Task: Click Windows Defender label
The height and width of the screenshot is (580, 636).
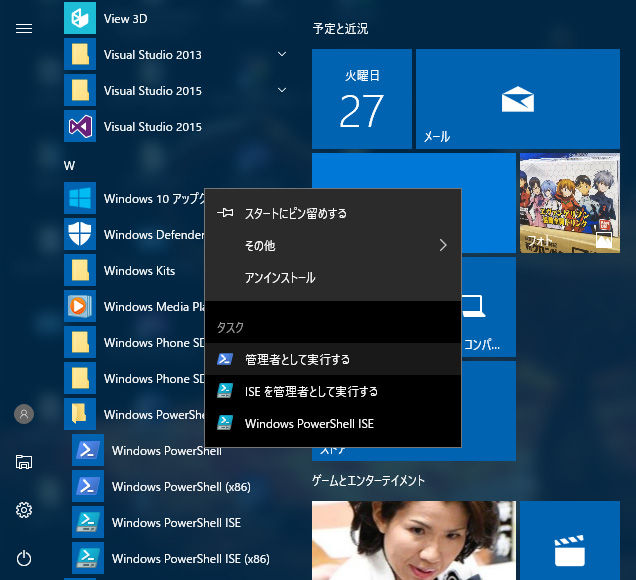Action: 154,234
